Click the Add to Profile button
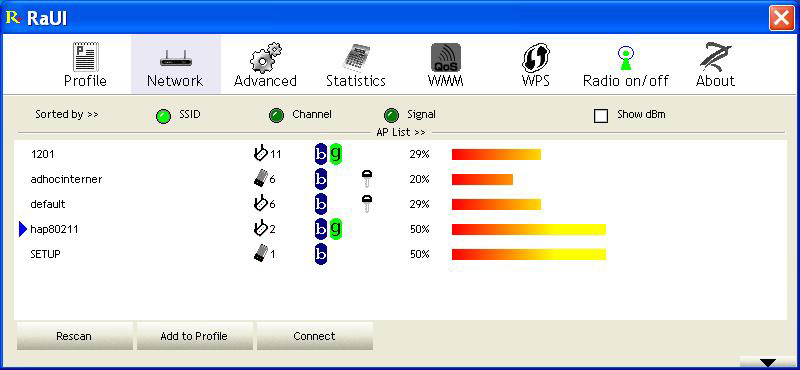This screenshot has height=370, width=800. coord(194,336)
